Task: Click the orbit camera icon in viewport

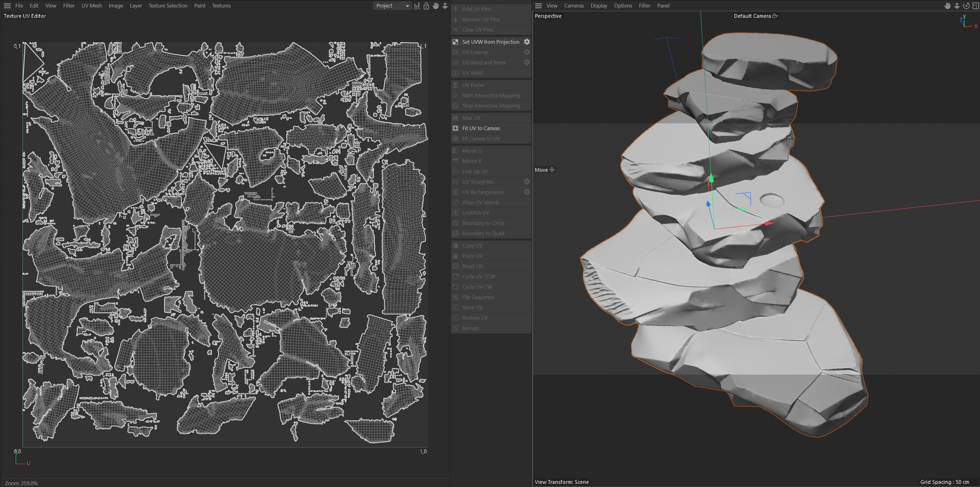Action: point(966,6)
